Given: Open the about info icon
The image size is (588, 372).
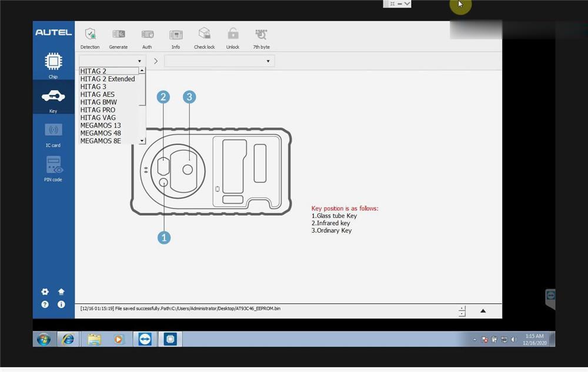Looking at the screenshot, I should (x=62, y=304).
